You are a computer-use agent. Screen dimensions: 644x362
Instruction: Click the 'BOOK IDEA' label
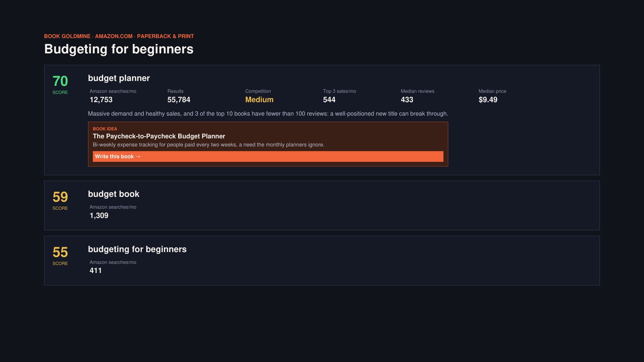(105, 129)
